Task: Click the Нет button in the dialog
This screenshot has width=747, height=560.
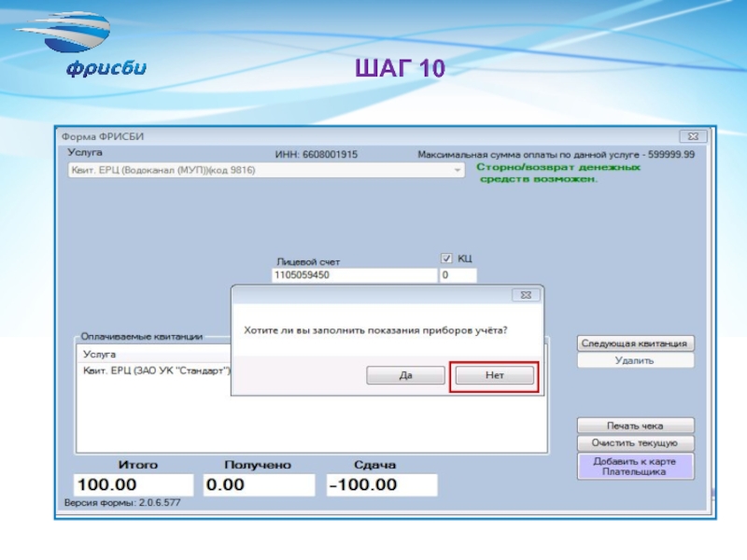Action: tap(495, 375)
